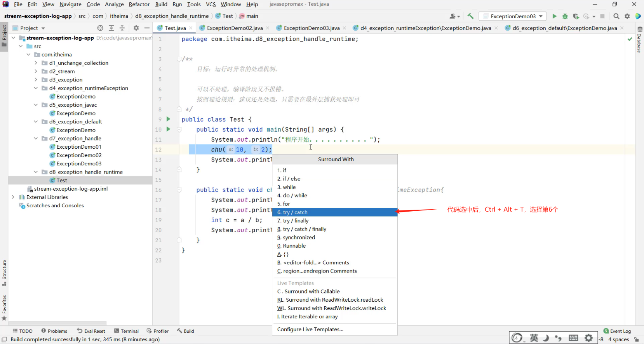
Task: Open the Navigate menu
Action: coord(70,4)
